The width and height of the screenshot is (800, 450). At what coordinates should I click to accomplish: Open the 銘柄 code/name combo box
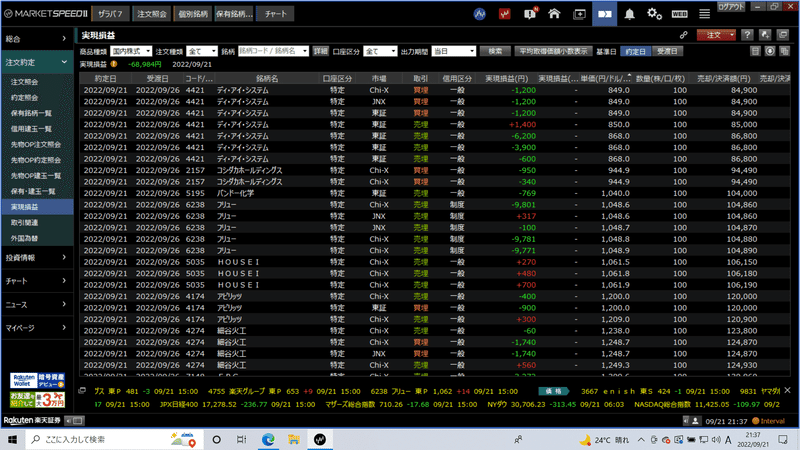pyautogui.click(x=273, y=52)
